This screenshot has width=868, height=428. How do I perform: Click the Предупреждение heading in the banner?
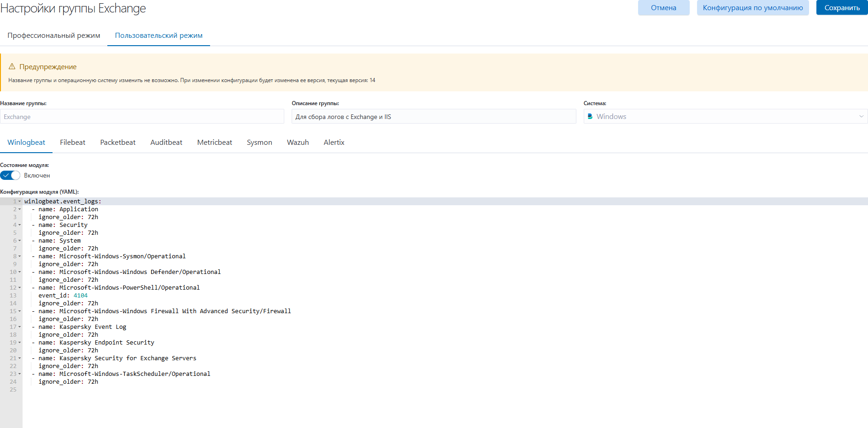[48, 67]
